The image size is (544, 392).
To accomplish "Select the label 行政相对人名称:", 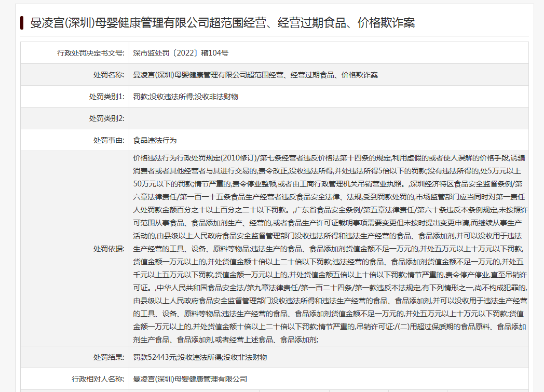I will click(98, 379).
